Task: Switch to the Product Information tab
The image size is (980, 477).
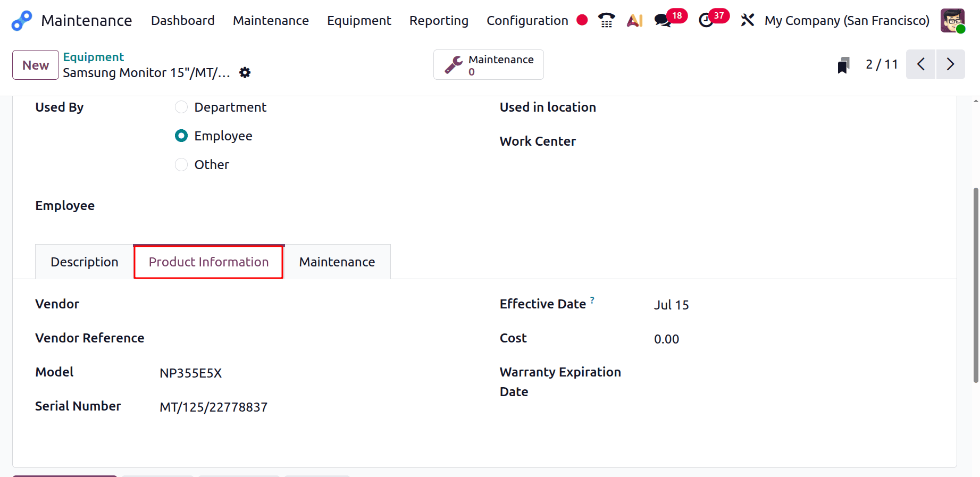Action: pos(208,262)
